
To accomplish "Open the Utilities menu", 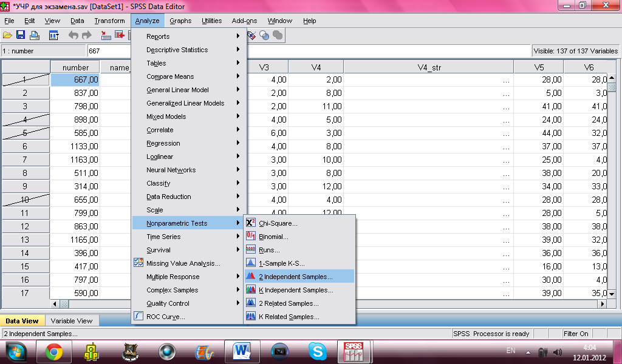I will (211, 21).
